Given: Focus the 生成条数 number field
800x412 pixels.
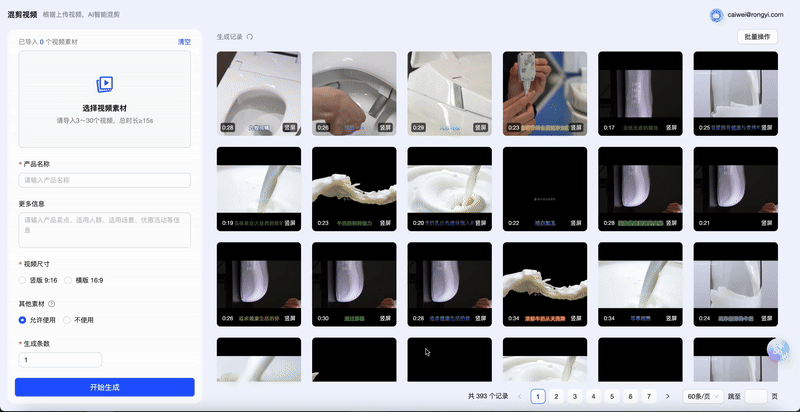Looking at the screenshot, I should click(x=60, y=359).
